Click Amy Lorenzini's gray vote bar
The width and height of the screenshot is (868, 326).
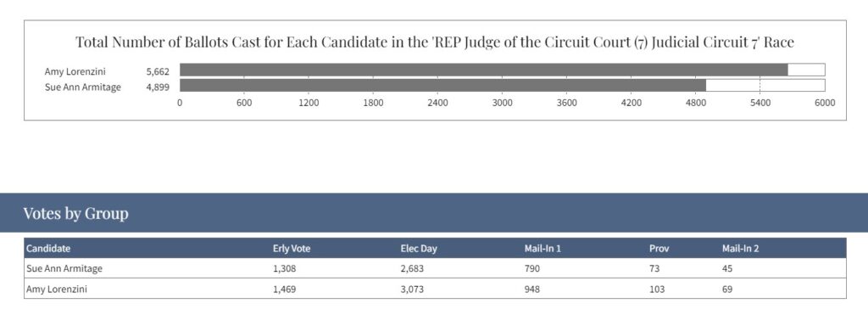click(x=484, y=70)
